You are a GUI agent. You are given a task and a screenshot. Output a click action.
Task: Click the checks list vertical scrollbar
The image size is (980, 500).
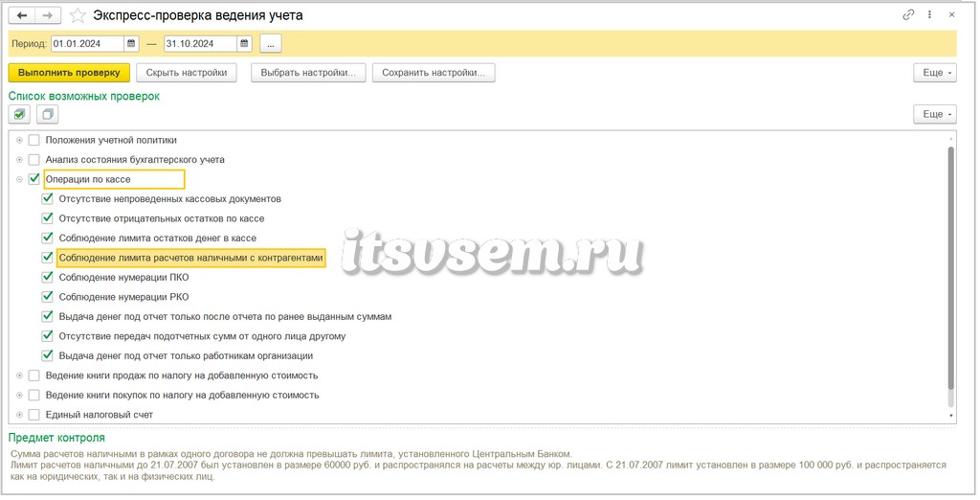tap(951, 268)
